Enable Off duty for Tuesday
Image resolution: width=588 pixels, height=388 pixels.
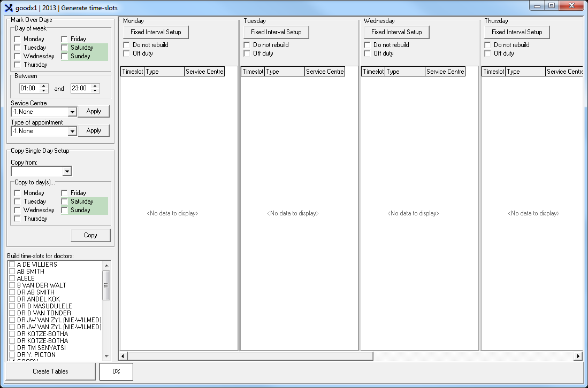[x=247, y=53]
